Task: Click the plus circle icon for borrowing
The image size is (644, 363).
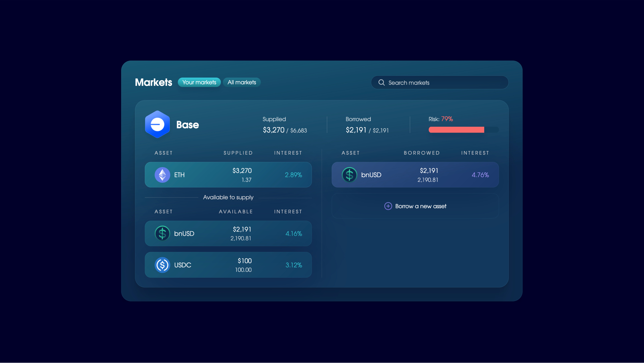Action: [x=388, y=206]
